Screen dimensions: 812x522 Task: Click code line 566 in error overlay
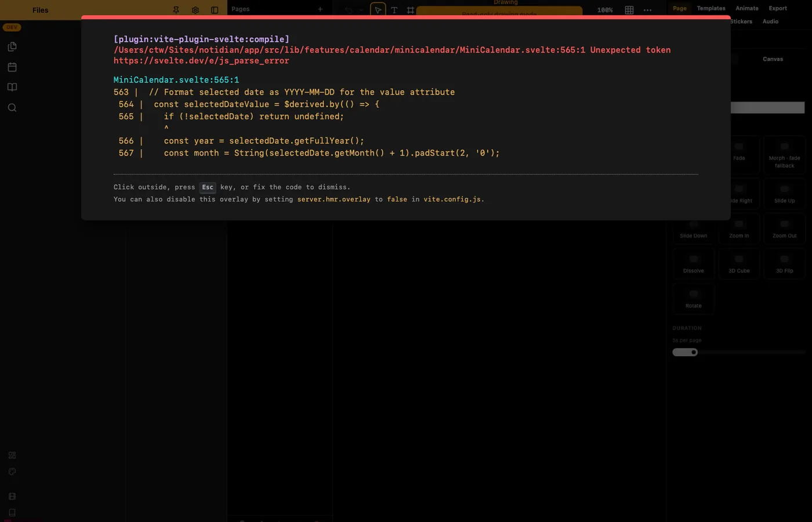pos(241,141)
